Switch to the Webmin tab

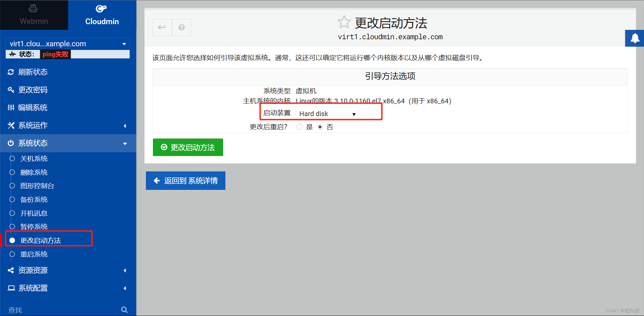(34, 15)
